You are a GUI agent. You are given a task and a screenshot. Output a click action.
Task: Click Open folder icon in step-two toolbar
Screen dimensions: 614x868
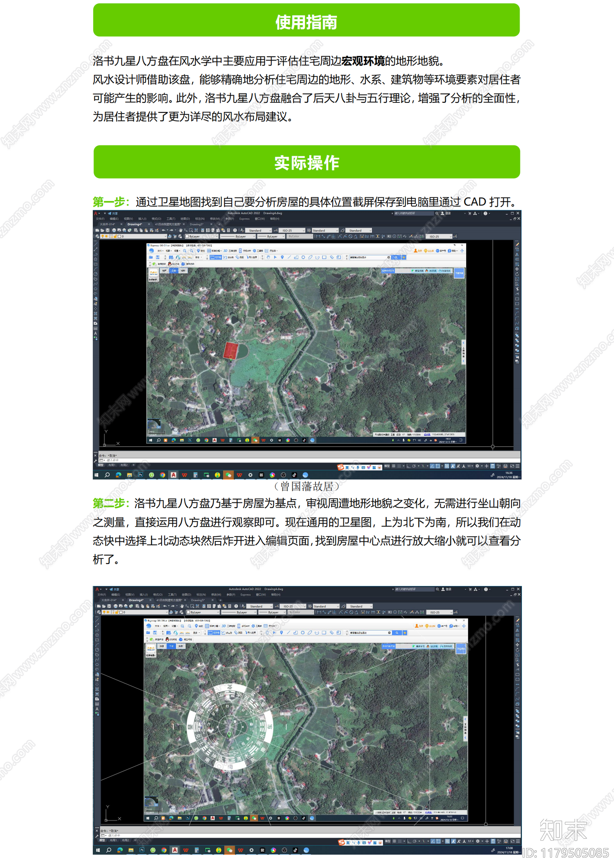tap(104, 606)
